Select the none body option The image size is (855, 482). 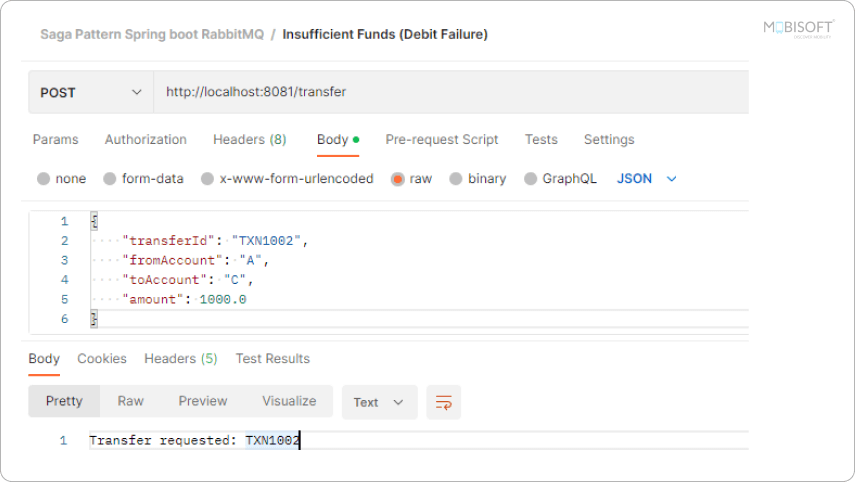click(62, 179)
